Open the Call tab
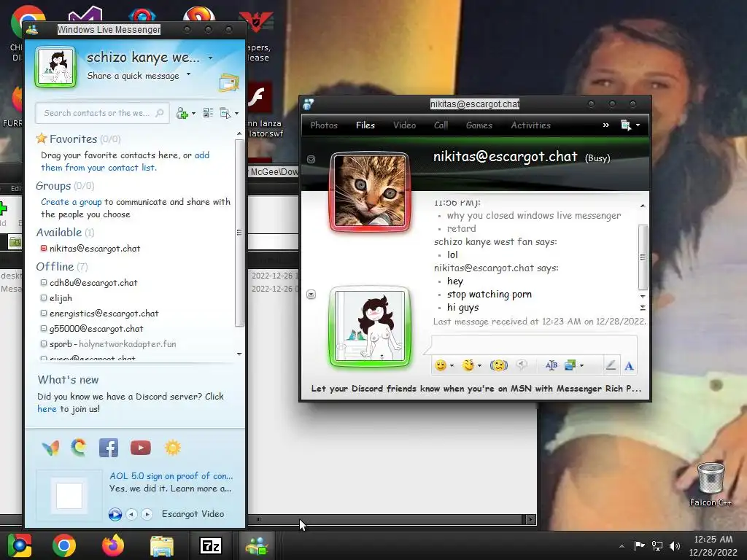747x560 pixels. point(441,125)
